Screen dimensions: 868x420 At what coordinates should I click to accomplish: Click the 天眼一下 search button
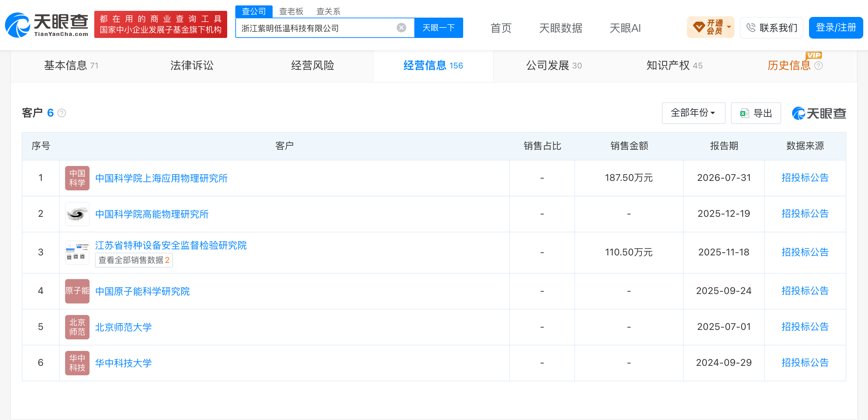438,28
